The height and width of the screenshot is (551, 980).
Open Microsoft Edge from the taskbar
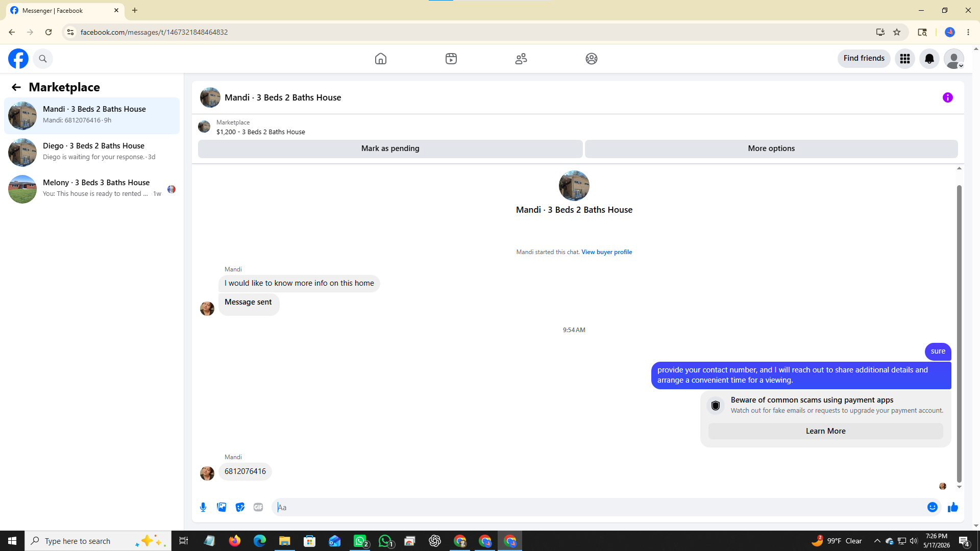click(x=260, y=541)
